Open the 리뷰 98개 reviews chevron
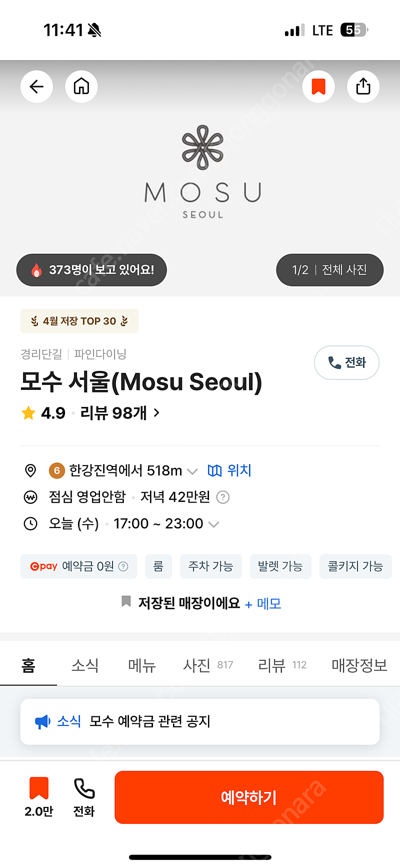Screen dimensions: 400x868 [156, 413]
